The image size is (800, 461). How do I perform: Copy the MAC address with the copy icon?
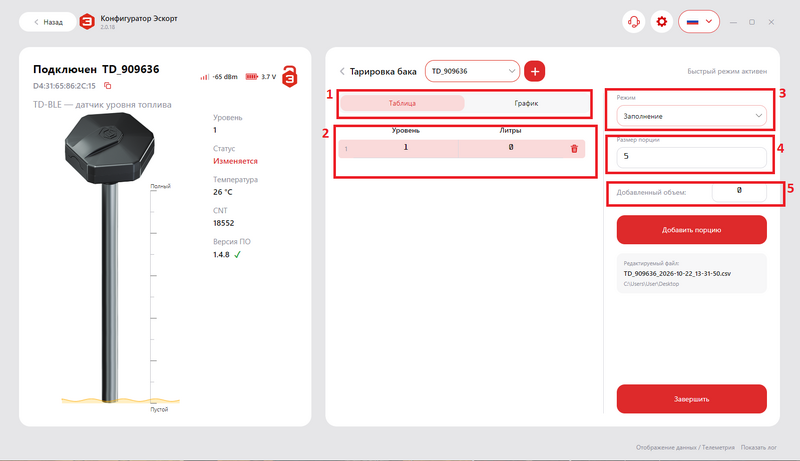pos(108,86)
